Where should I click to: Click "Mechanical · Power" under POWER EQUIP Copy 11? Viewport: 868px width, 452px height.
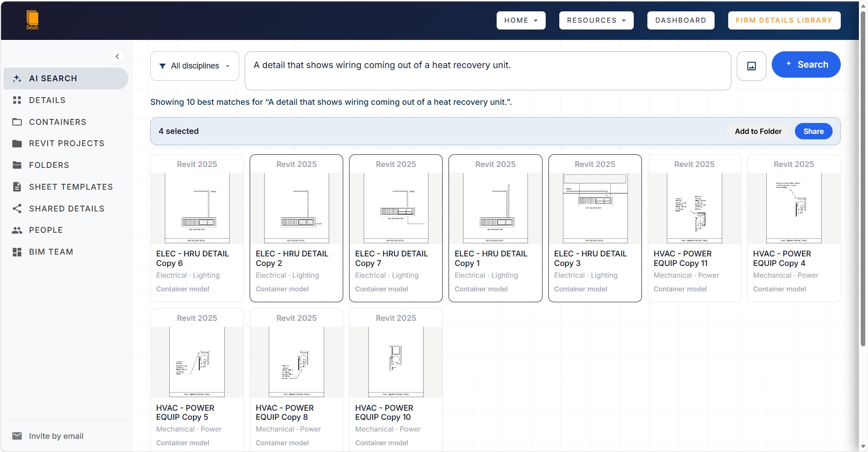pyautogui.click(x=686, y=275)
